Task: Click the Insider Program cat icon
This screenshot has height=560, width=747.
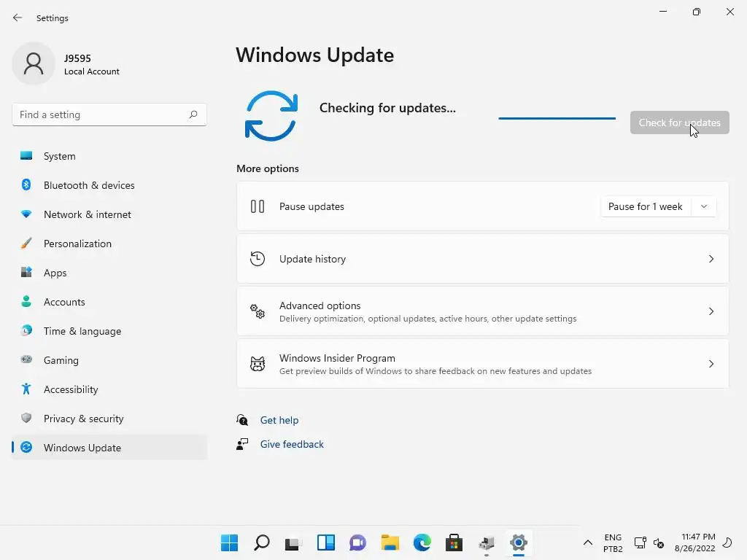Action: 258,364
